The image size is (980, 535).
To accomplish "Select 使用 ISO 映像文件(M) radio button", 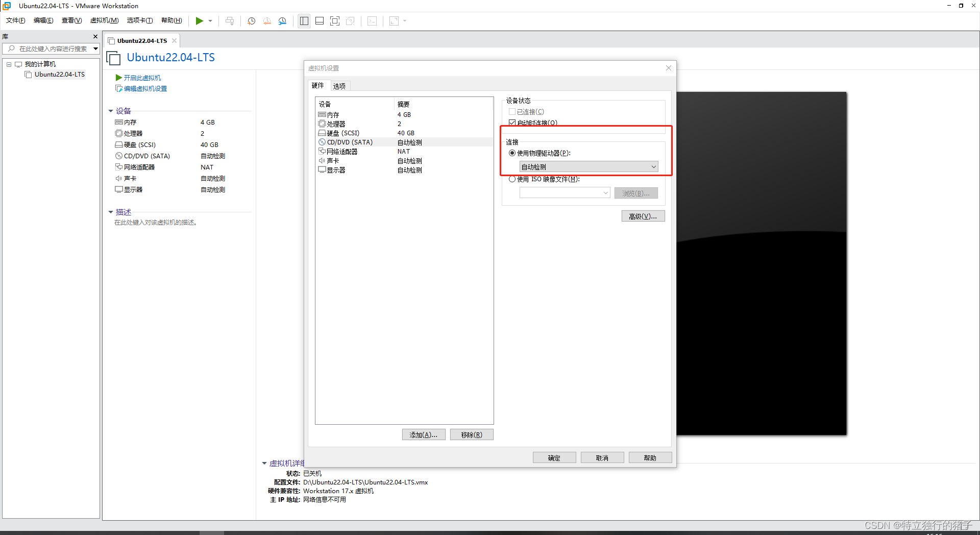I will point(512,179).
